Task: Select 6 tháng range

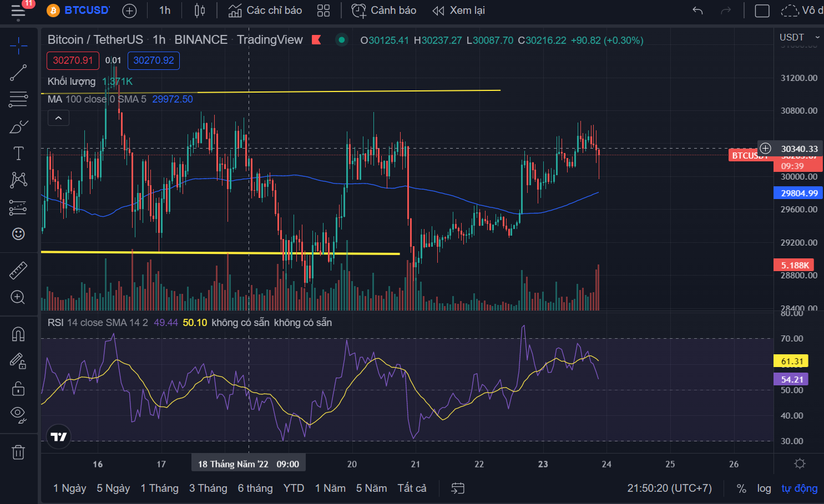Action: click(x=255, y=488)
